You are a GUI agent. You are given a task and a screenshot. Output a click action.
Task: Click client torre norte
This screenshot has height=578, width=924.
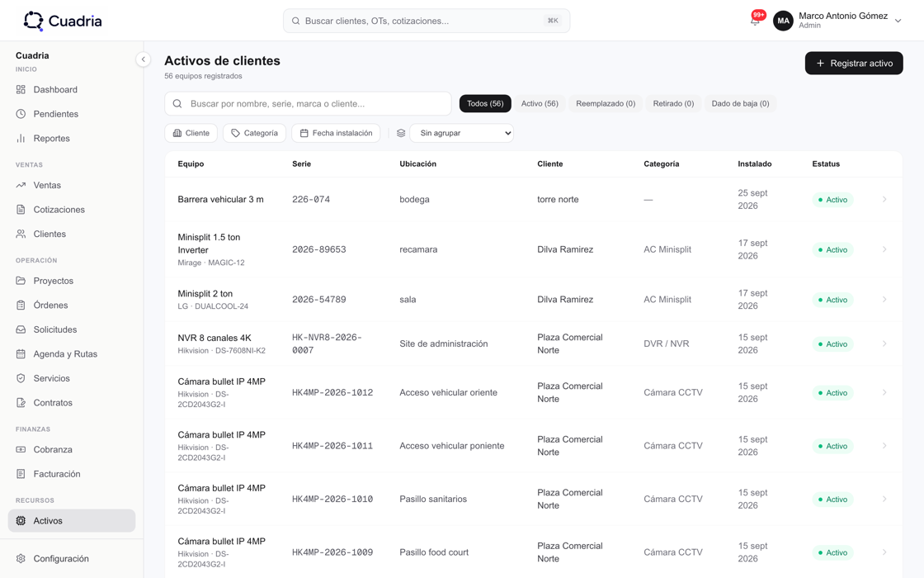(558, 199)
